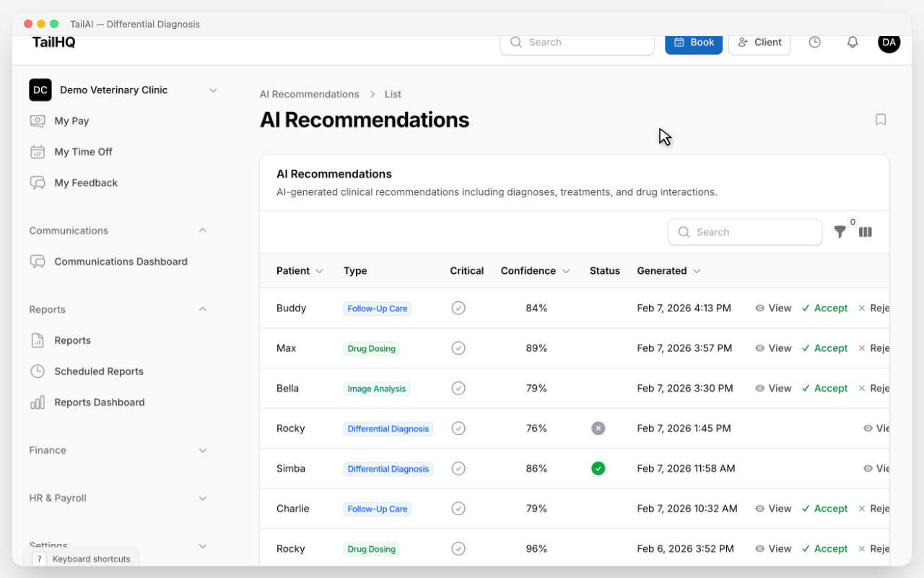Open the column visibility icon
The height and width of the screenshot is (578, 924).
pyautogui.click(x=866, y=232)
